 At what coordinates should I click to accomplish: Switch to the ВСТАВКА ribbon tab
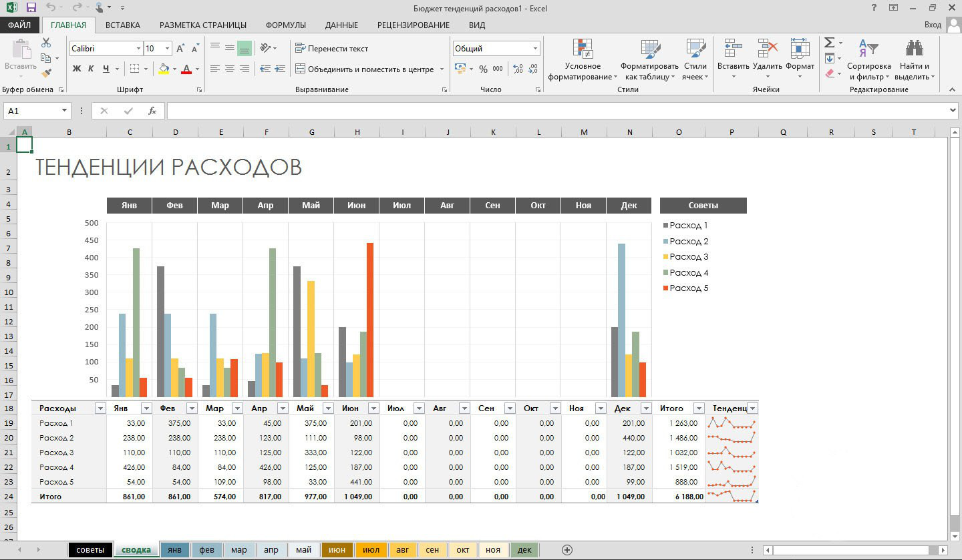click(x=123, y=25)
